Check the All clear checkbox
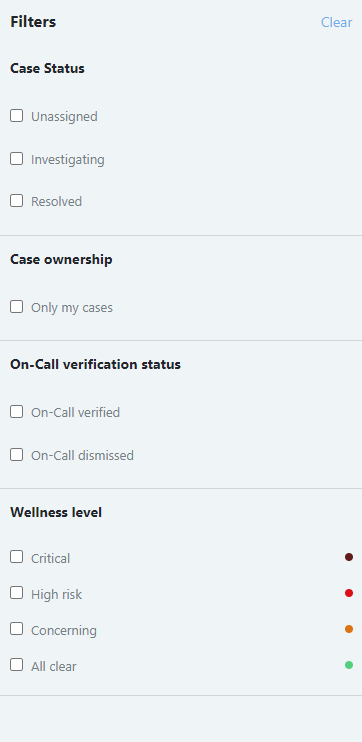The image size is (362, 742). pos(17,665)
